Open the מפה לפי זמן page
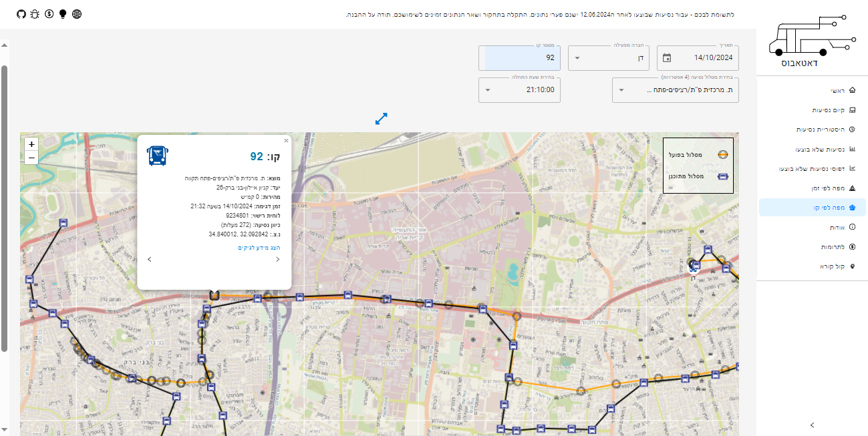 click(813, 188)
